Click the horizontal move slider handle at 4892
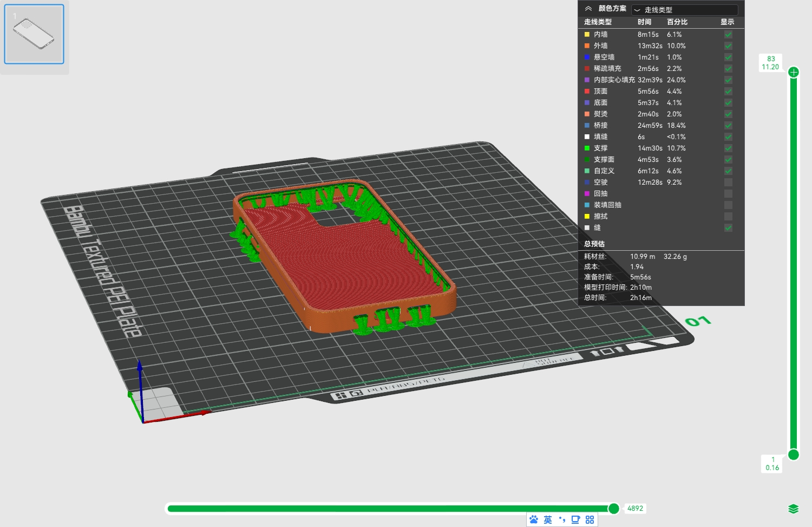This screenshot has width=812, height=527. click(x=613, y=508)
